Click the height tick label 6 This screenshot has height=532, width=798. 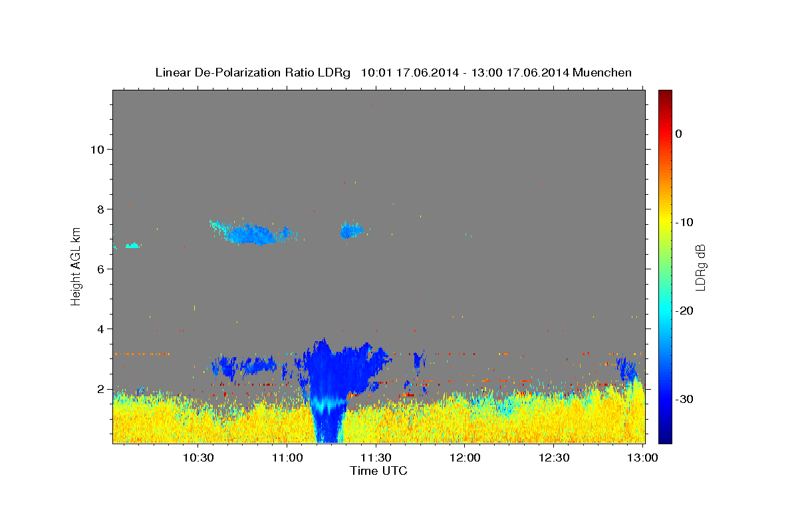[x=101, y=269]
